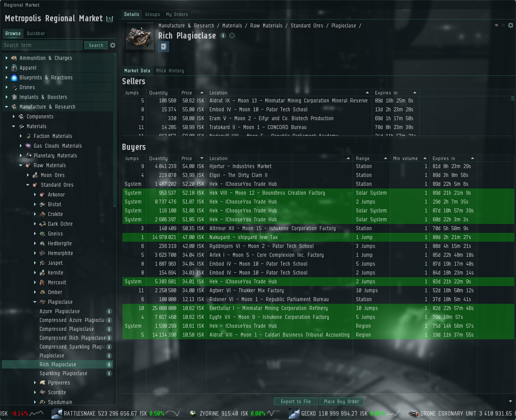Click the Rattlesnake ship icon in ticker
Image resolution: width=516 pixels, height=420 pixels.
(57, 413)
